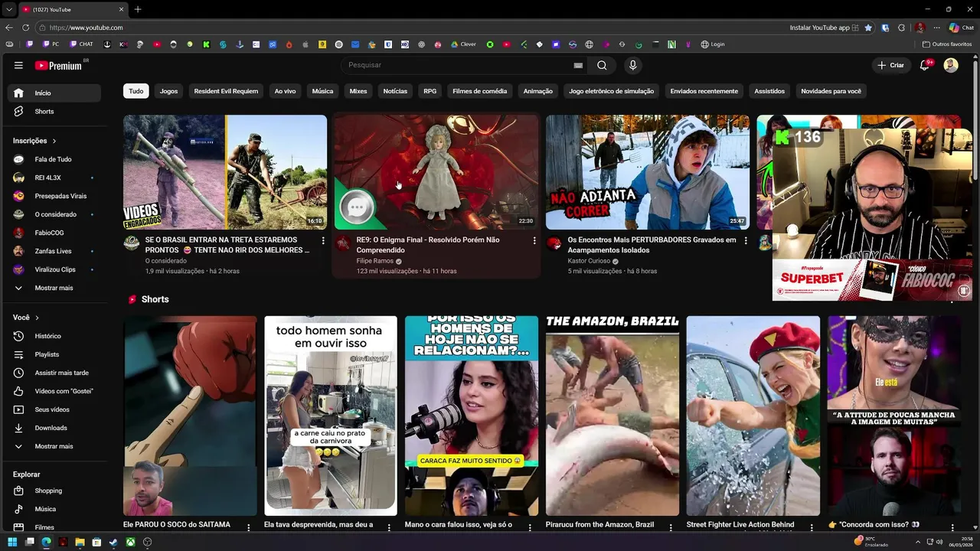Start voice search with microphone

pyautogui.click(x=632, y=65)
